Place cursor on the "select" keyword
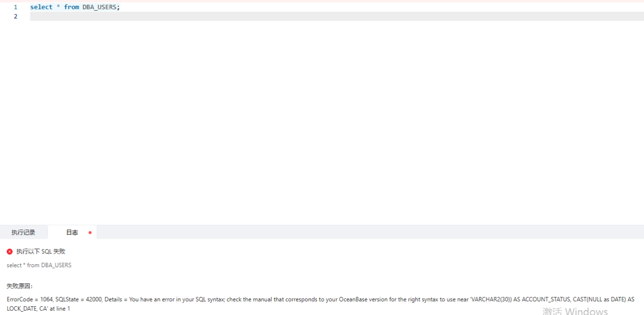This screenshot has width=644, height=315. [42, 7]
